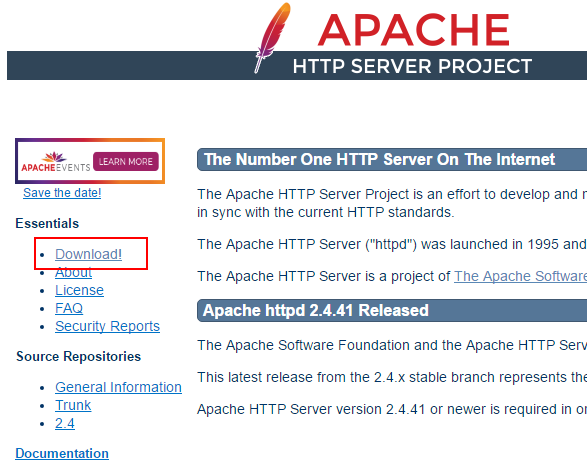Open the Trunk repository link

pos(73,405)
